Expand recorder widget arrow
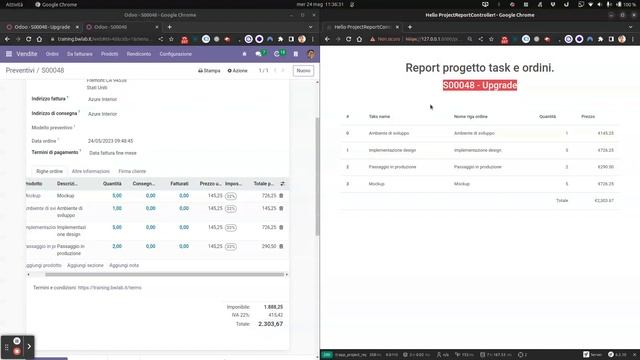The image size is (640, 360). click(29, 347)
